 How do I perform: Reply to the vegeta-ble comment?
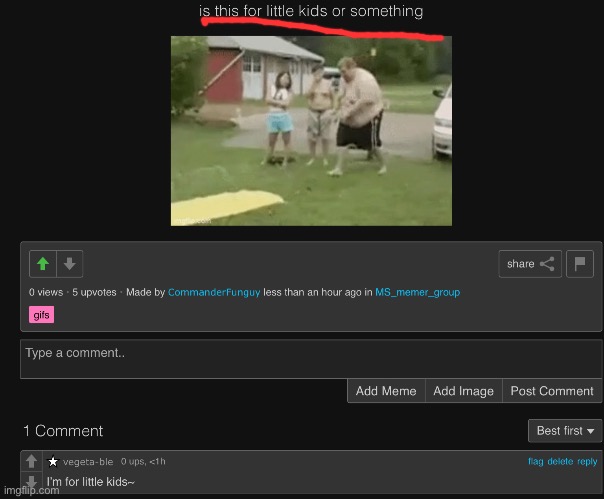point(587,461)
